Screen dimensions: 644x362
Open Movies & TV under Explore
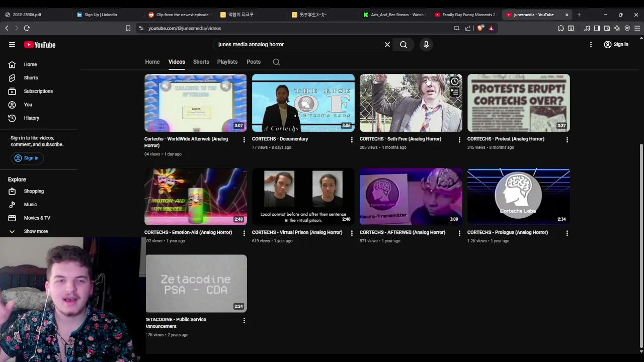29,218
